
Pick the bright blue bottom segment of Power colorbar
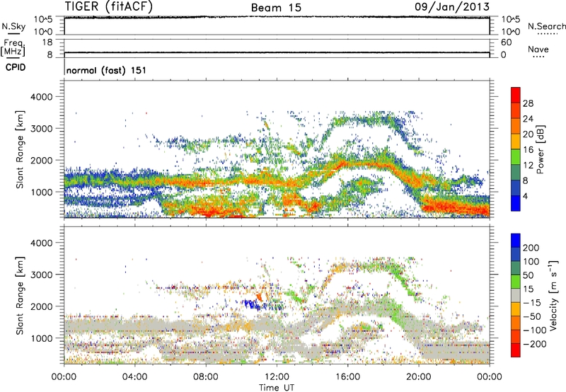[516, 203]
